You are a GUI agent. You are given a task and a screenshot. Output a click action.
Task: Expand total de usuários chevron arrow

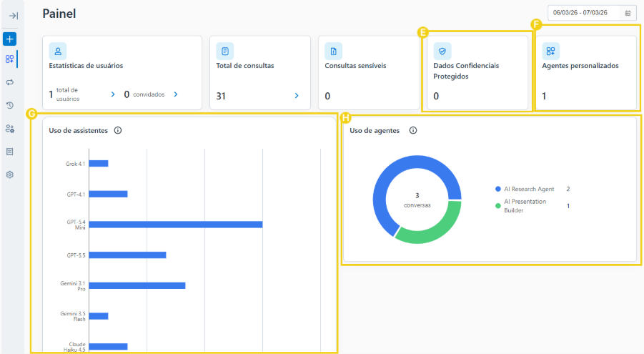pyautogui.click(x=113, y=94)
